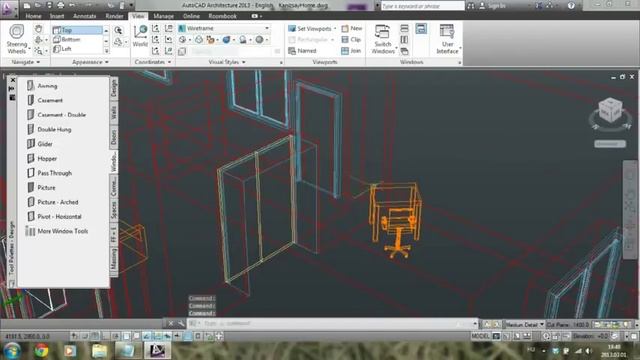
Task: Open command line customize wrench icon
Action: pos(181,323)
